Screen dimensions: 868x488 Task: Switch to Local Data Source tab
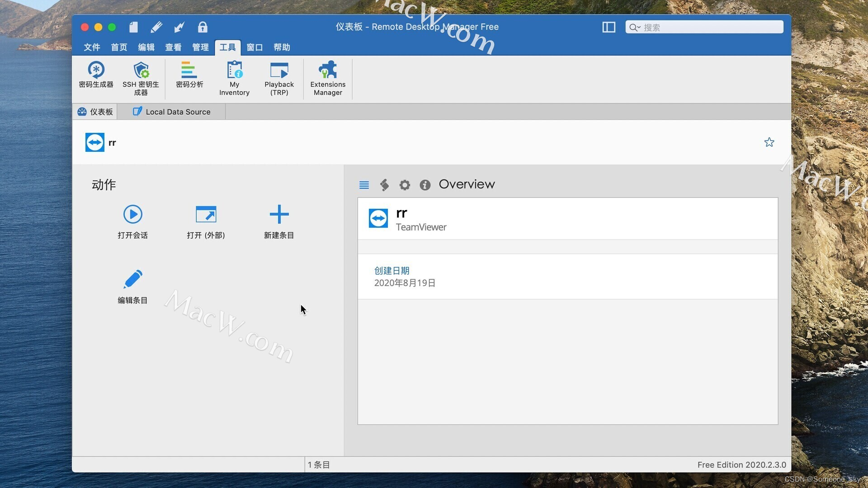[172, 112]
